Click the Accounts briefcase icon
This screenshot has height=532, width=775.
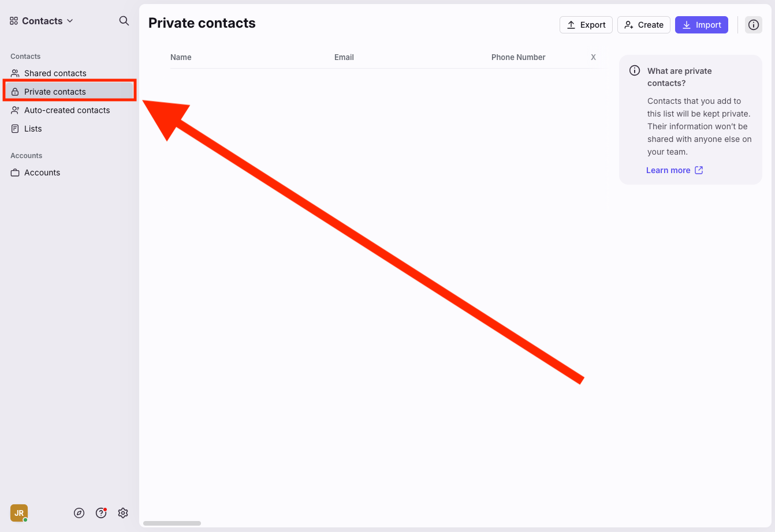(x=15, y=173)
